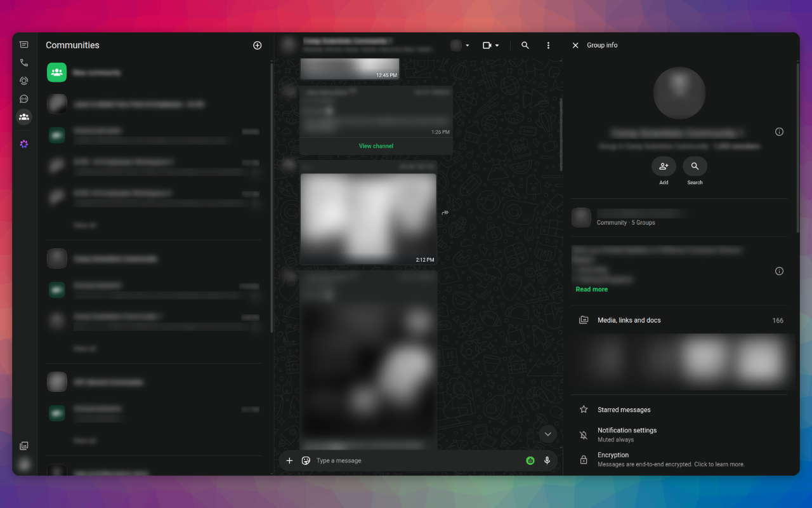Screen dimensions: 812x508
Task: Click info icon beside group name
Action: point(780,132)
